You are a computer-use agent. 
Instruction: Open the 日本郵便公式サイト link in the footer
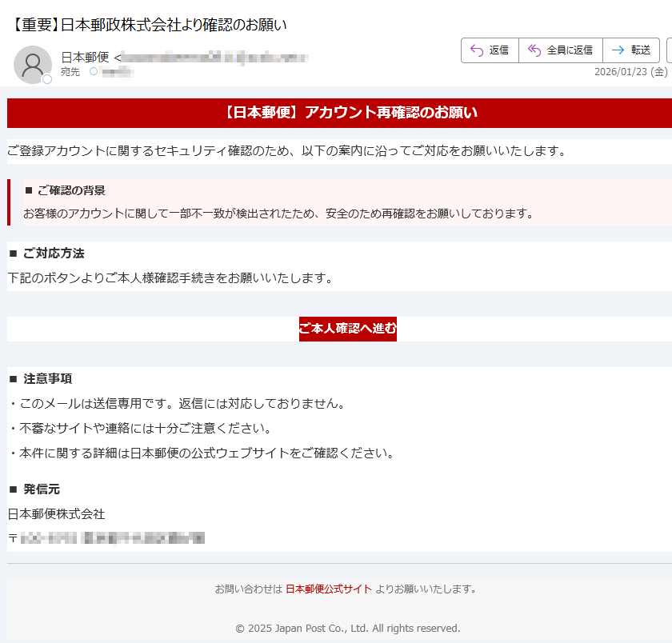(x=328, y=589)
